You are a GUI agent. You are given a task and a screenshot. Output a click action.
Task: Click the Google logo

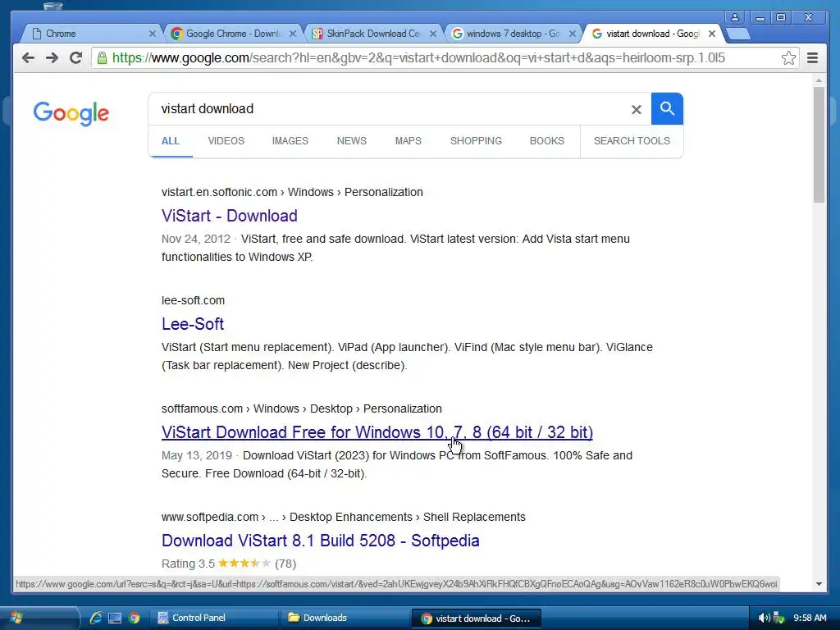pos(71,113)
